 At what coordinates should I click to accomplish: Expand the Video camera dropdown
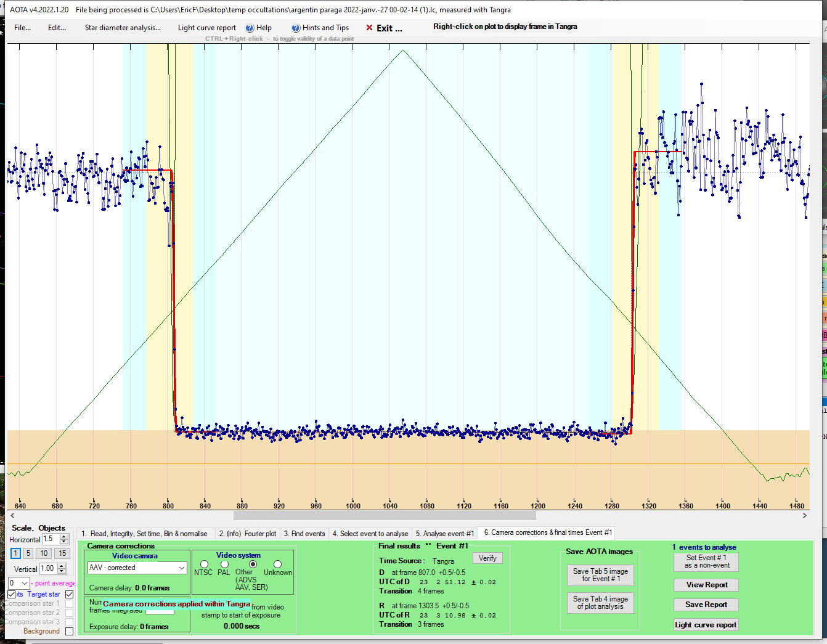pos(181,568)
